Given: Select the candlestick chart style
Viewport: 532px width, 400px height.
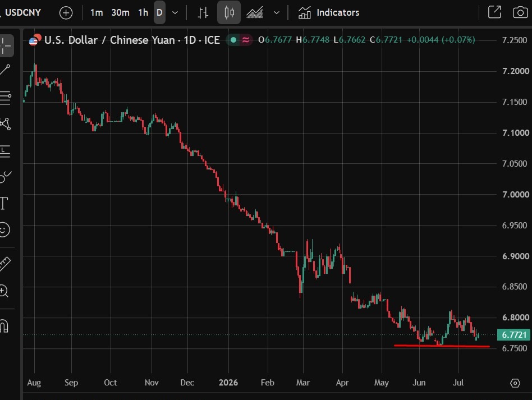Looking at the screenshot, I should point(229,12).
